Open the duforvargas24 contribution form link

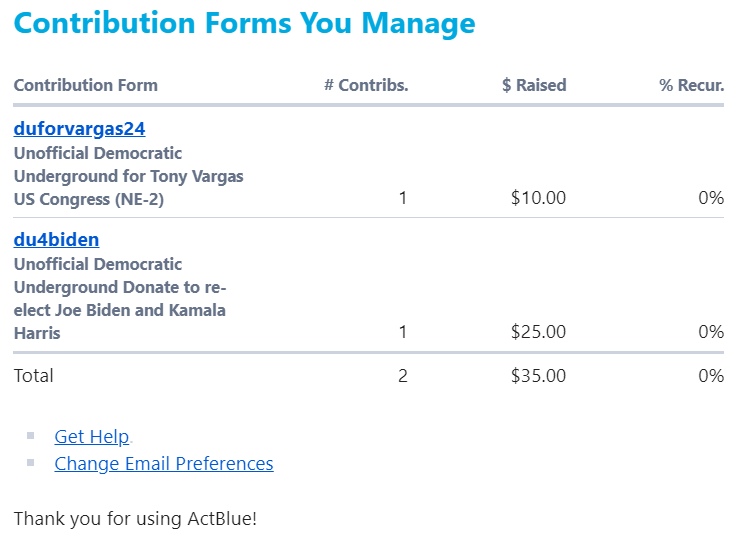pyautogui.click(x=80, y=129)
